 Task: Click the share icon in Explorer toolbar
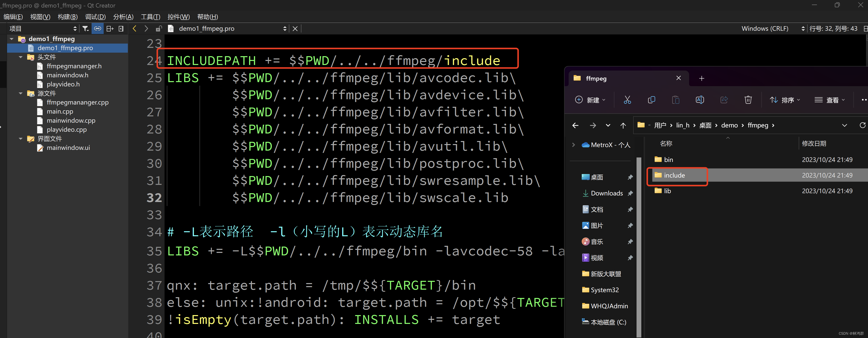(x=724, y=100)
